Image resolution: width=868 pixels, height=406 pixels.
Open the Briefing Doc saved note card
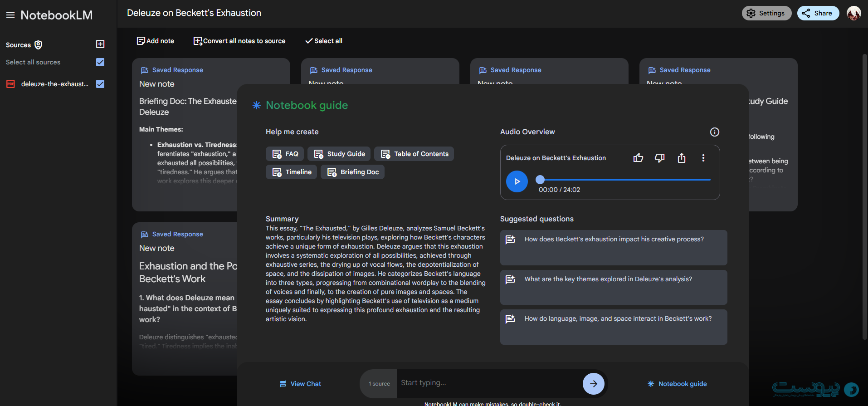[185, 135]
